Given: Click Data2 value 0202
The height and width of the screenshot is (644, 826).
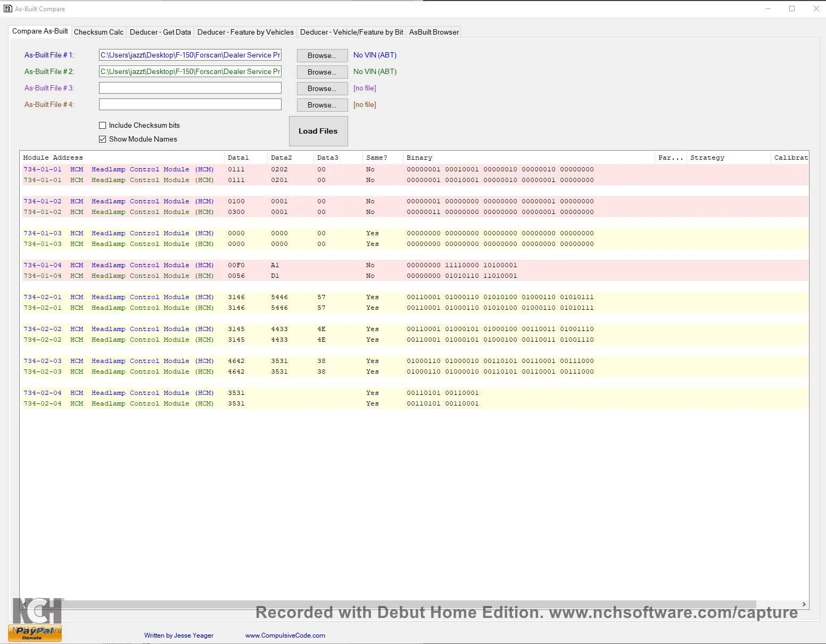Looking at the screenshot, I should point(279,169).
